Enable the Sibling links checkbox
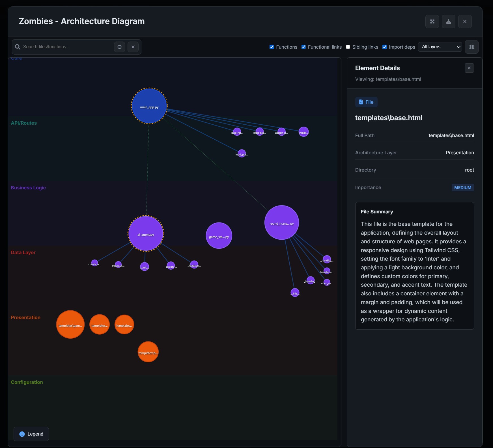Screen dimensions: 493x448 pyautogui.click(x=348, y=47)
